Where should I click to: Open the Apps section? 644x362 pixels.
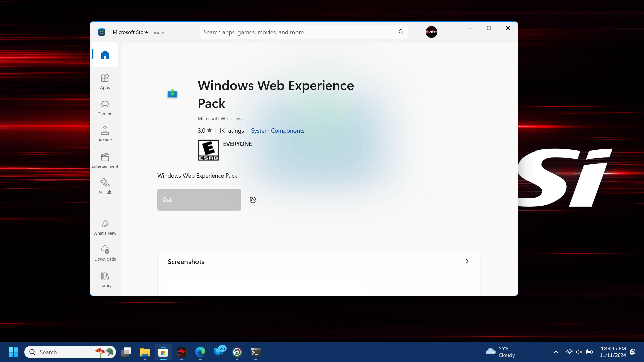click(x=105, y=82)
